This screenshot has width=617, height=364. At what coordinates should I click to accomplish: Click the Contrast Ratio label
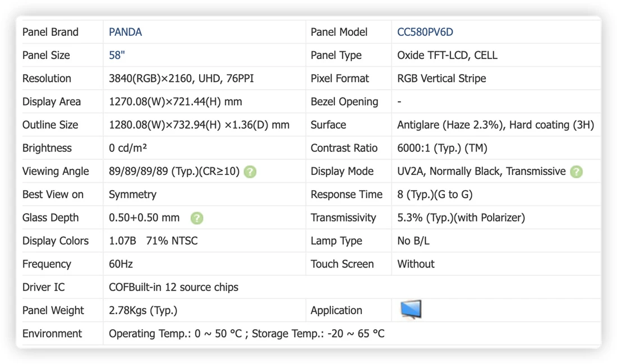344,148
